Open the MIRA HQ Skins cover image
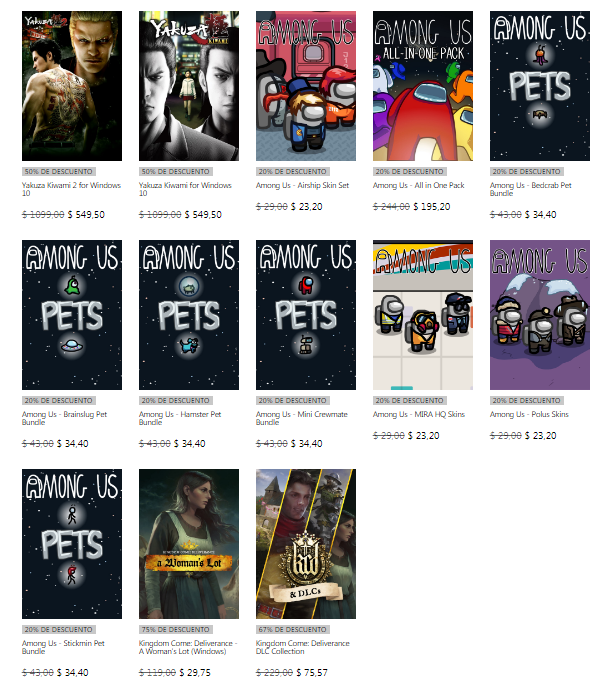The height and width of the screenshot is (691, 607). tap(423, 315)
